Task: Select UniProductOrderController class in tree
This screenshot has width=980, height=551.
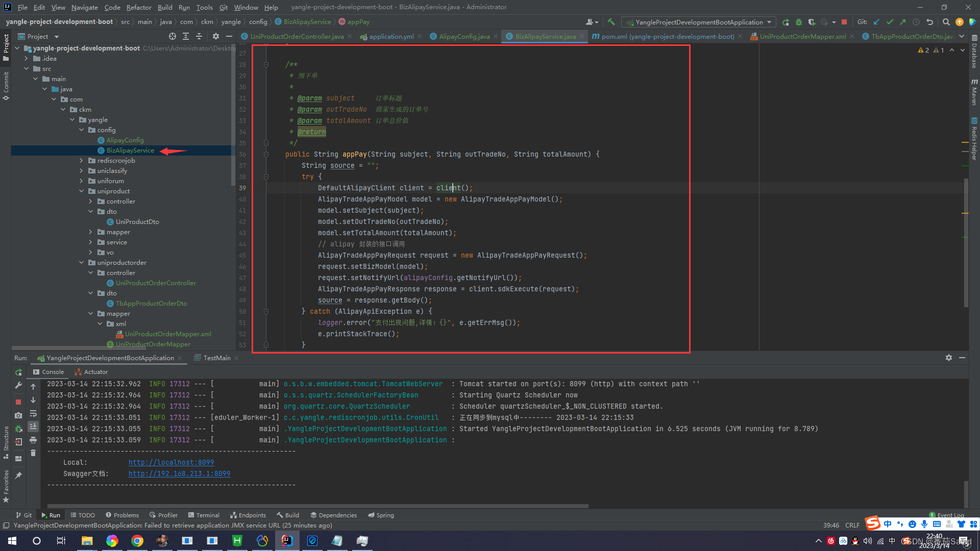Action: coord(156,283)
